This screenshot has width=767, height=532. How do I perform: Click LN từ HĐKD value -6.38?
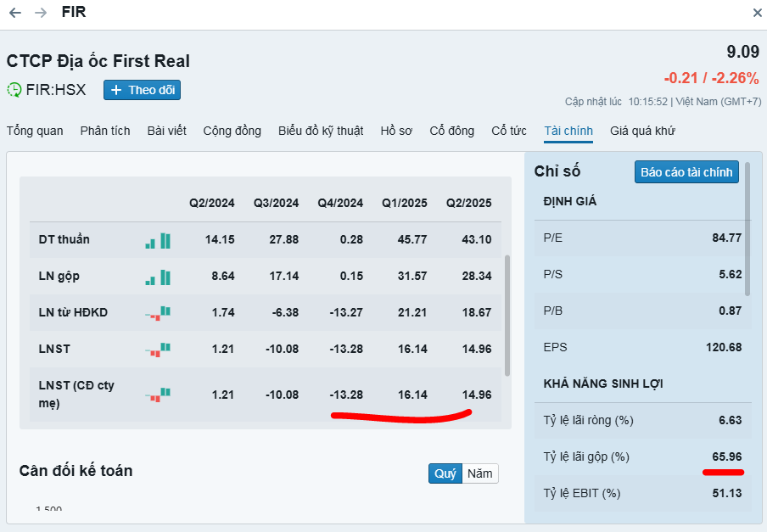pos(285,312)
